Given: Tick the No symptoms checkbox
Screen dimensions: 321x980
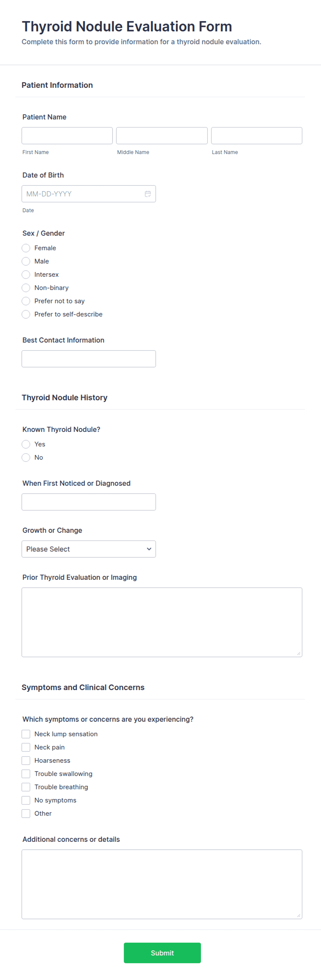Looking at the screenshot, I should point(26,800).
